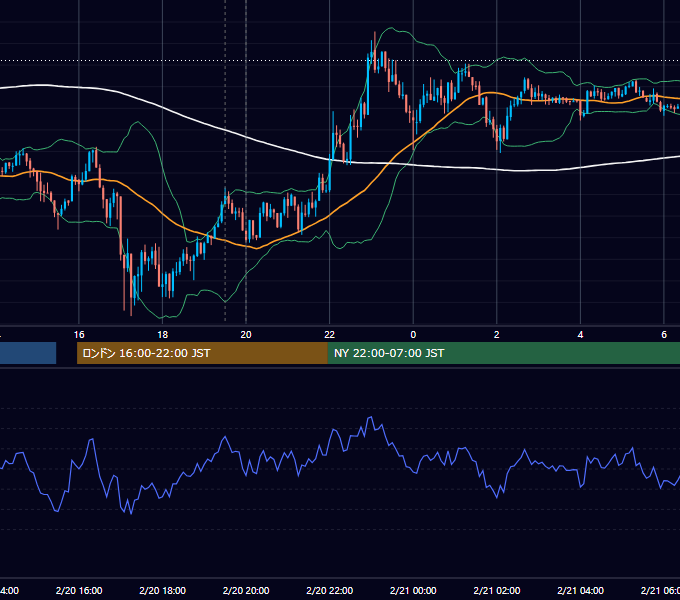Click the 0 hour label on price axis

413,335
